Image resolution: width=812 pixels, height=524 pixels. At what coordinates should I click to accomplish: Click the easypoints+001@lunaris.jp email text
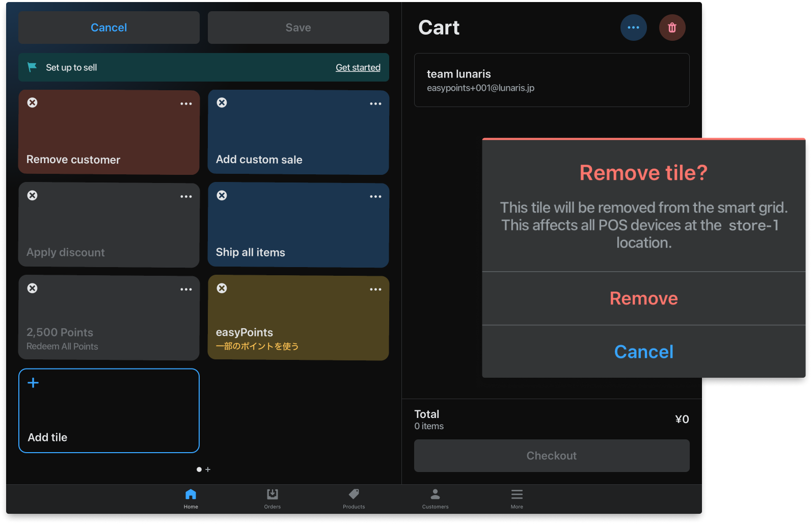[480, 88]
